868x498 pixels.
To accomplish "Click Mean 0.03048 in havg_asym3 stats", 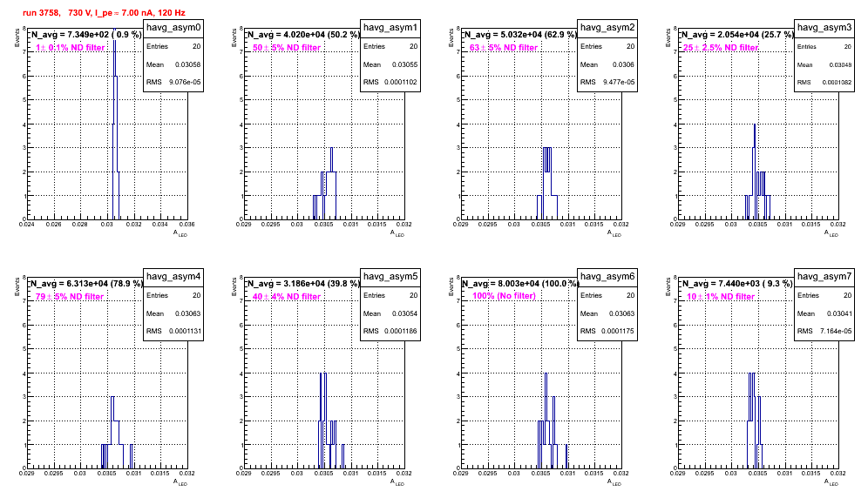I will click(x=824, y=64).
